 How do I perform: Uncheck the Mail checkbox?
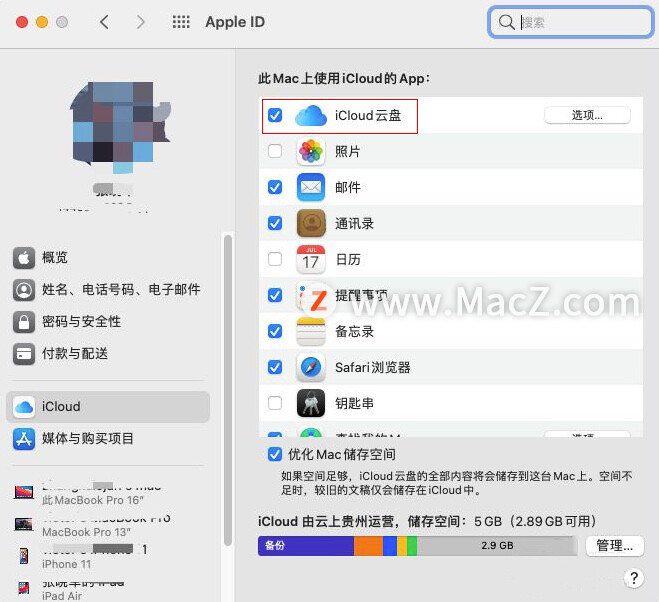[x=275, y=188]
